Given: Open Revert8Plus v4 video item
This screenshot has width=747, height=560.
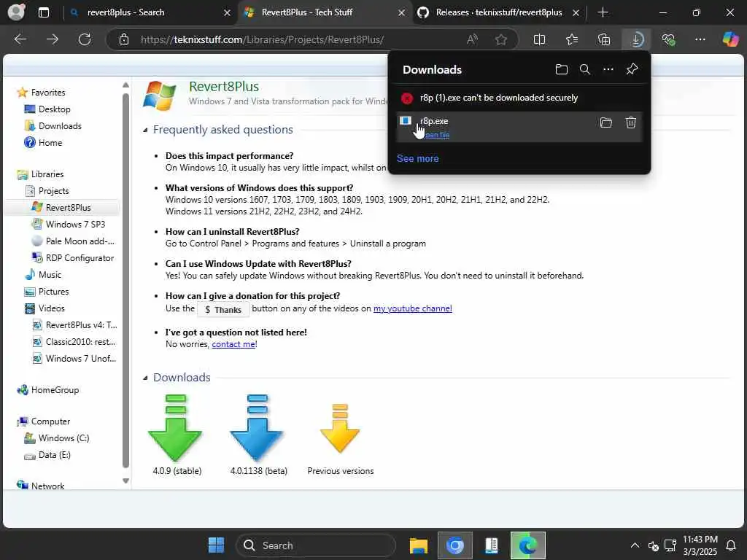Looking at the screenshot, I should point(81,325).
